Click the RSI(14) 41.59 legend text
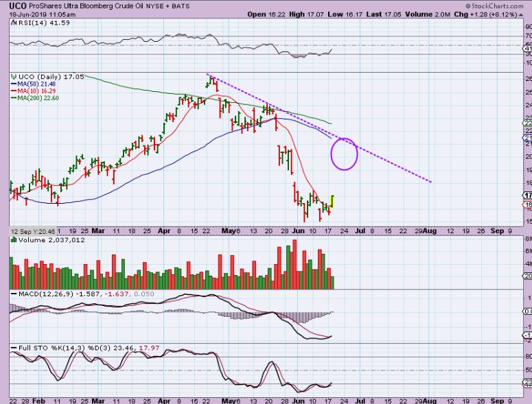Viewport: 532px width, 404px height. click(44, 23)
